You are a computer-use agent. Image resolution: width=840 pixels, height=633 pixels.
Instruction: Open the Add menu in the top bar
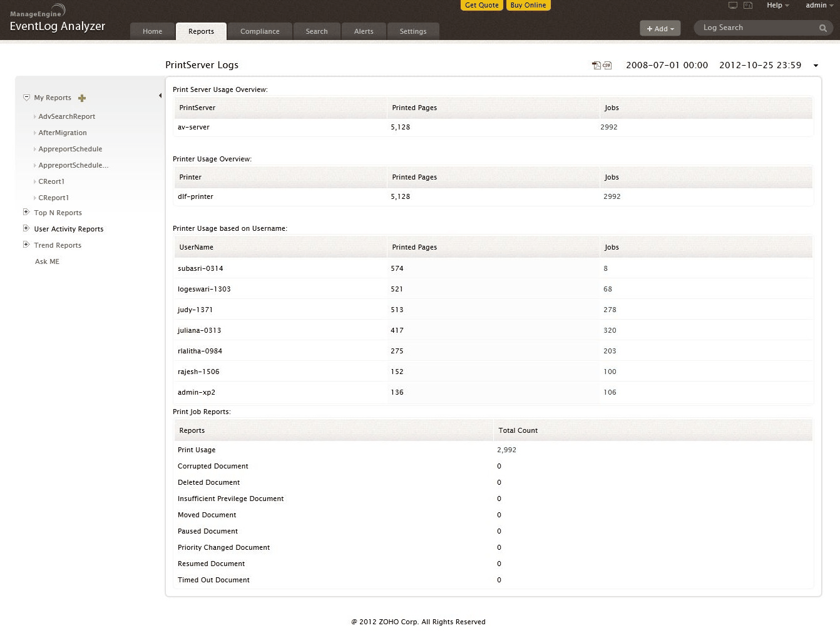pyautogui.click(x=660, y=28)
